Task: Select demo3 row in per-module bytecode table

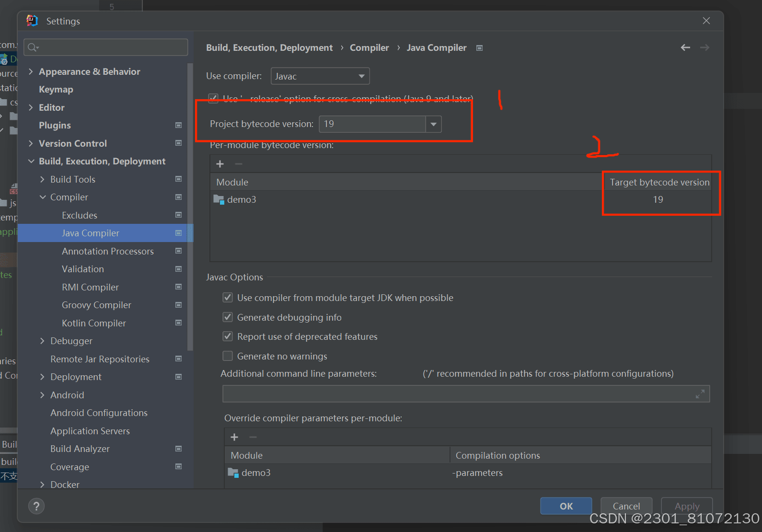Action: [x=461, y=199]
